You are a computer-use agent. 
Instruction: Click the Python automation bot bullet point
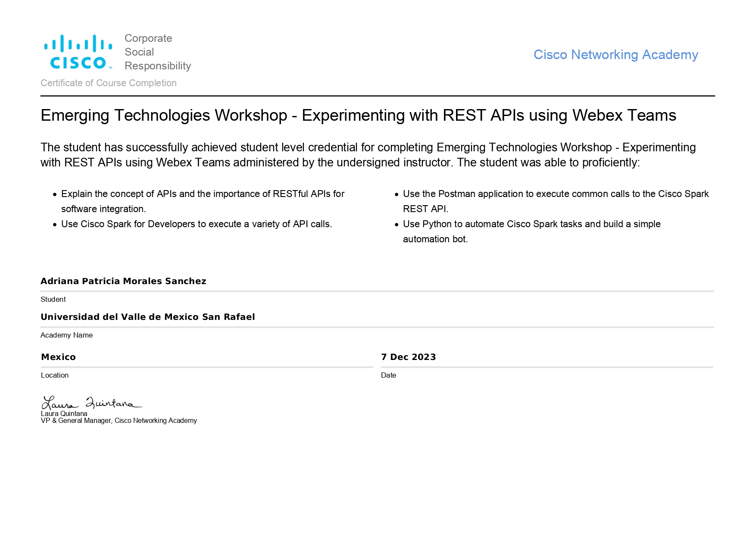click(x=531, y=232)
